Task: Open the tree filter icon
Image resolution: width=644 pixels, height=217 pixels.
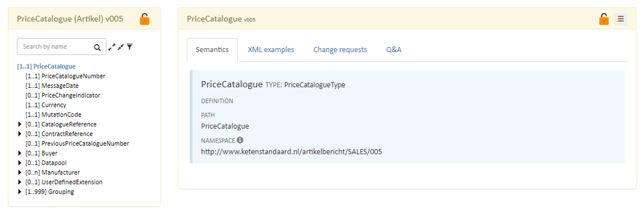Action: (x=129, y=47)
